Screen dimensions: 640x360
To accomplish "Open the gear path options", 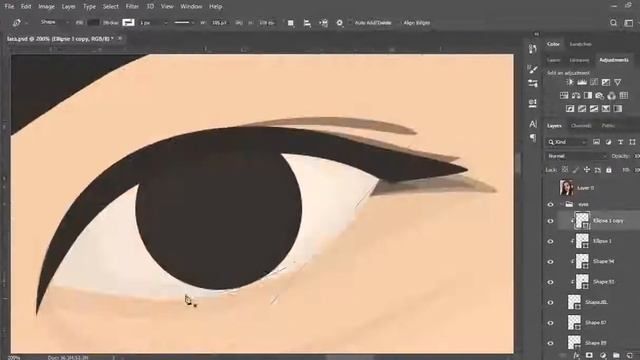I will coord(339,23).
